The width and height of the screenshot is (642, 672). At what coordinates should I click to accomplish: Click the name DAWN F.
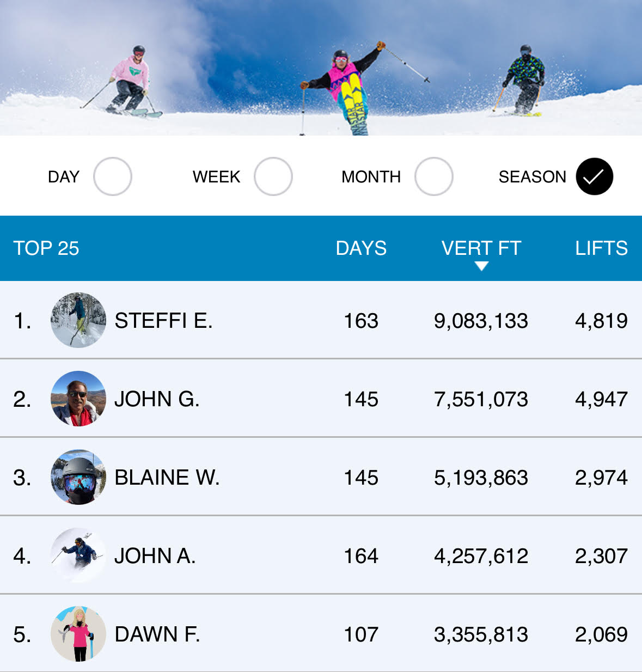(x=157, y=634)
